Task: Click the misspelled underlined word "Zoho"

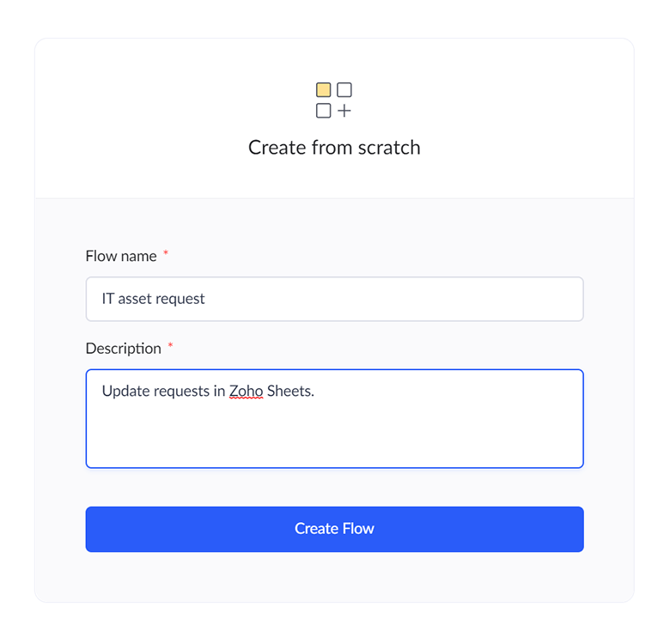Action: (247, 392)
